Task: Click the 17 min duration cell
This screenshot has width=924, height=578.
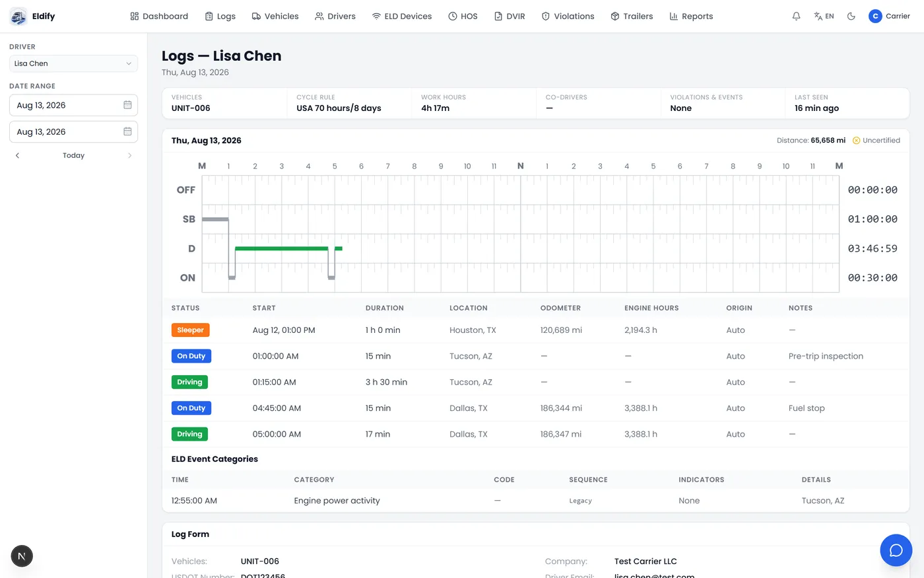Action: tap(378, 434)
